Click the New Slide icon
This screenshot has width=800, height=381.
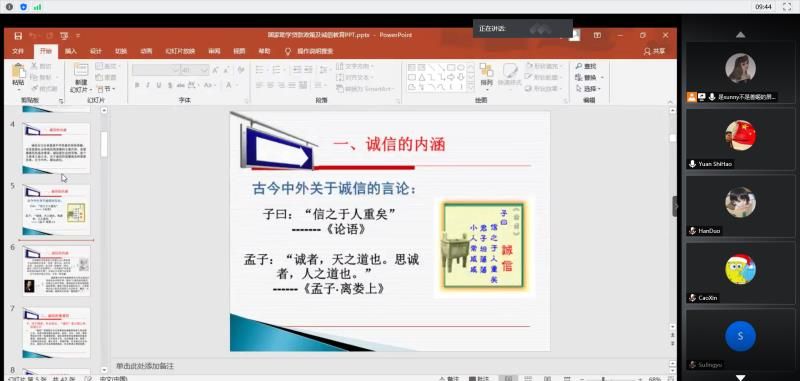coord(81,70)
